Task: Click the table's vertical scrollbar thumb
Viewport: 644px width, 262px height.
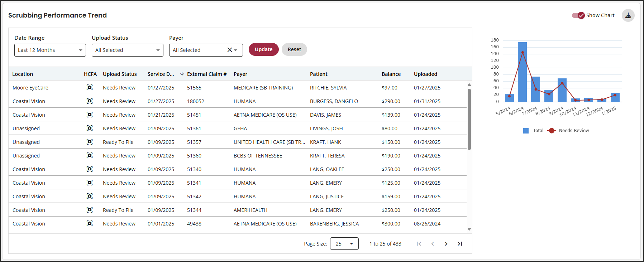Action: pos(469,119)
